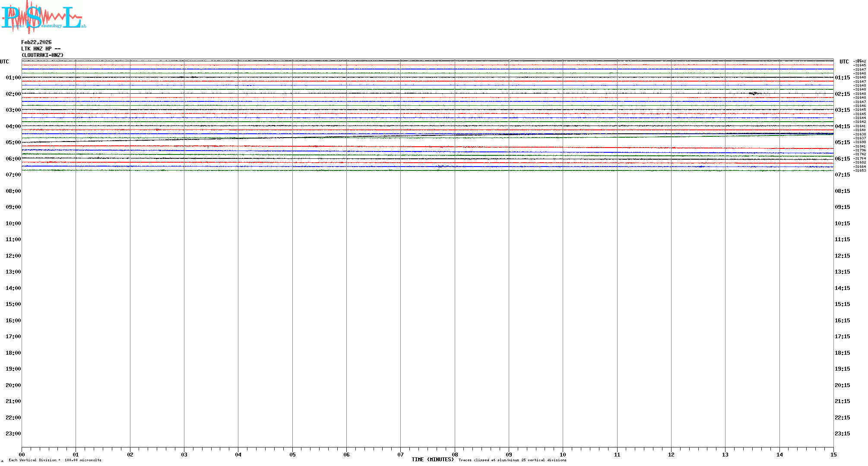This screenshot has width=868, height=466.
Task: Click the LTK HNZ HP station text
Action: coord(41,49)
